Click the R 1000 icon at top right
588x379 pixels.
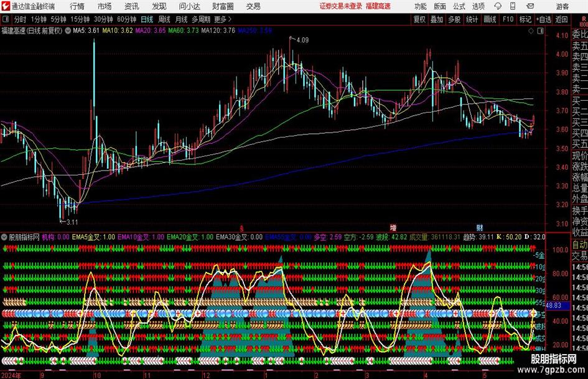pyautogui.click(x=584, y=21)
